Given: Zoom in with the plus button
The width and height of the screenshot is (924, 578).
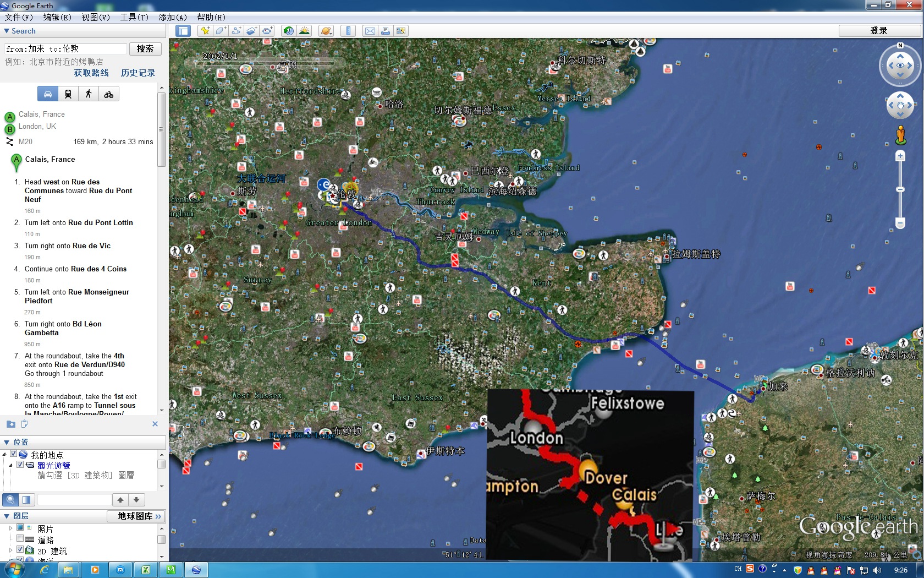Looking at the screenshot, I should tap(900, 156).
